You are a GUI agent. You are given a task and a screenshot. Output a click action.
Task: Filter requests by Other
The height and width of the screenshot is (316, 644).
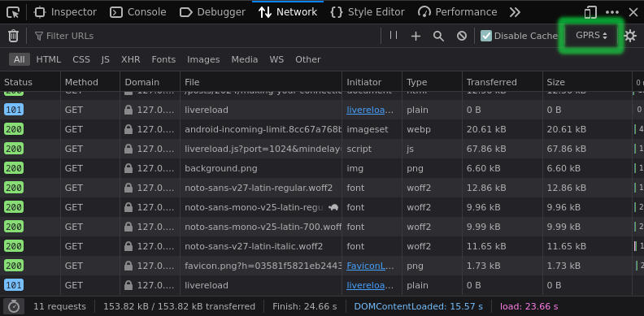(x=307, y=59)
